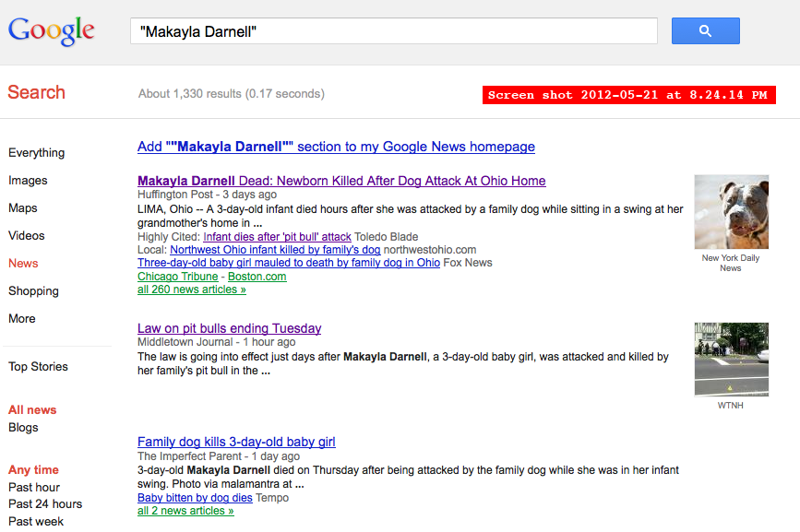
Task: Click the red Search heading
Action: 36,92
